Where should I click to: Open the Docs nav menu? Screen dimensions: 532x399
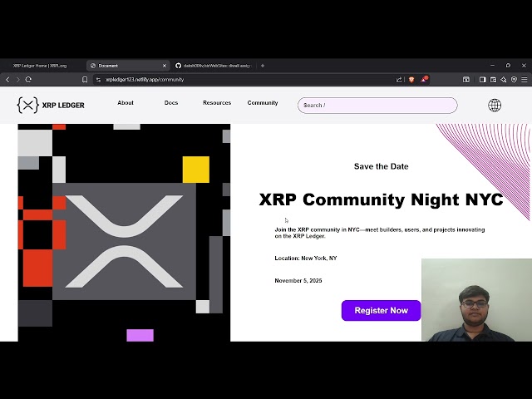[171, 103]
